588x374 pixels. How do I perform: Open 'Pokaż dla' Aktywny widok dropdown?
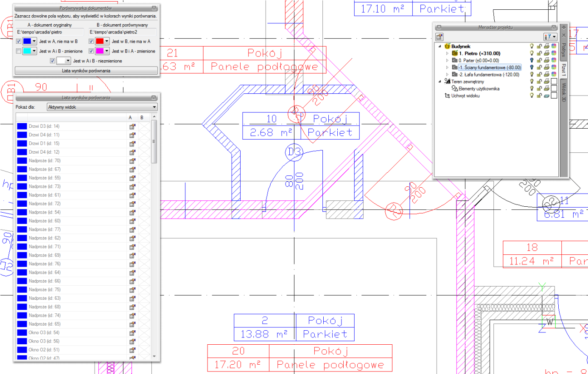click(x=102, y=107)
